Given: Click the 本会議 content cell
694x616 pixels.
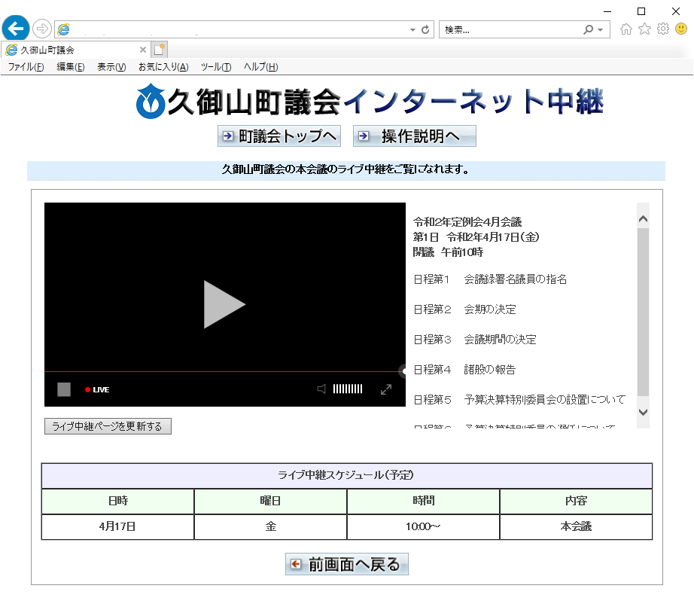Looking at the screenshot, I should [576, 526].
